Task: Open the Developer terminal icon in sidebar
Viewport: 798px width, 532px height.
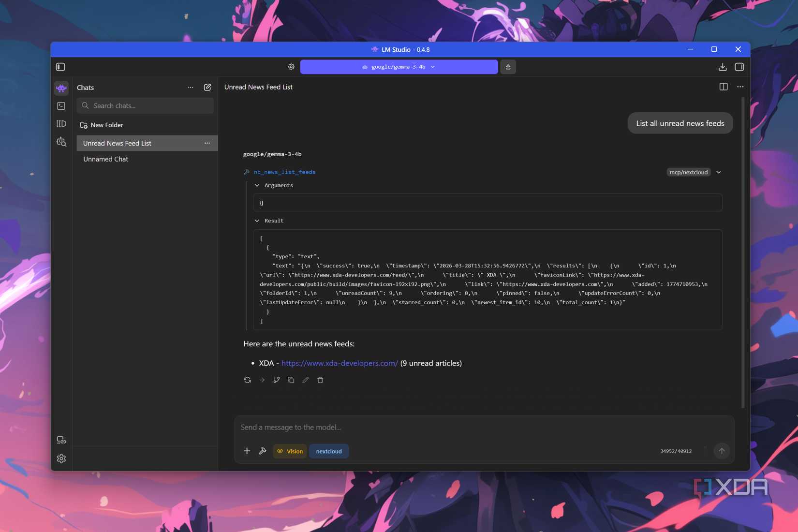Action: (x=61, y=106)
